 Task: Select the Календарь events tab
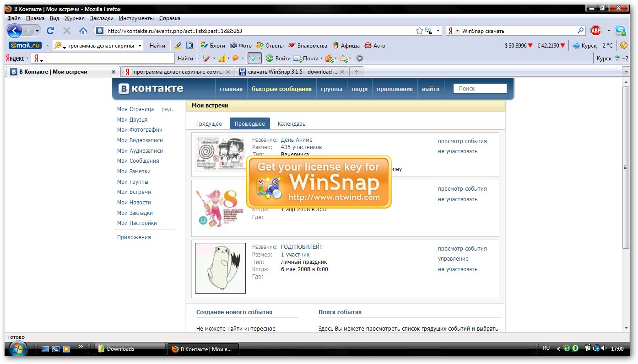click(x=292, y=124)
